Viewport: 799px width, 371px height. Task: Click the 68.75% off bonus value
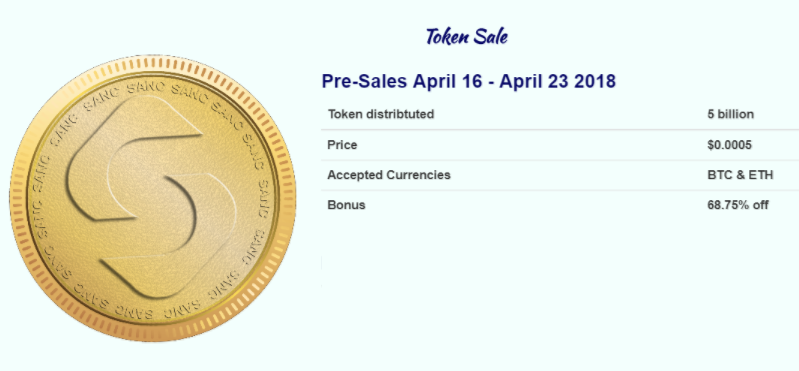click(738, 205)
